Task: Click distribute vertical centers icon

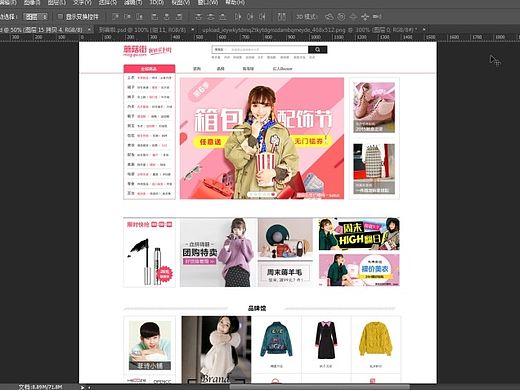Action: tap(210, 16)
